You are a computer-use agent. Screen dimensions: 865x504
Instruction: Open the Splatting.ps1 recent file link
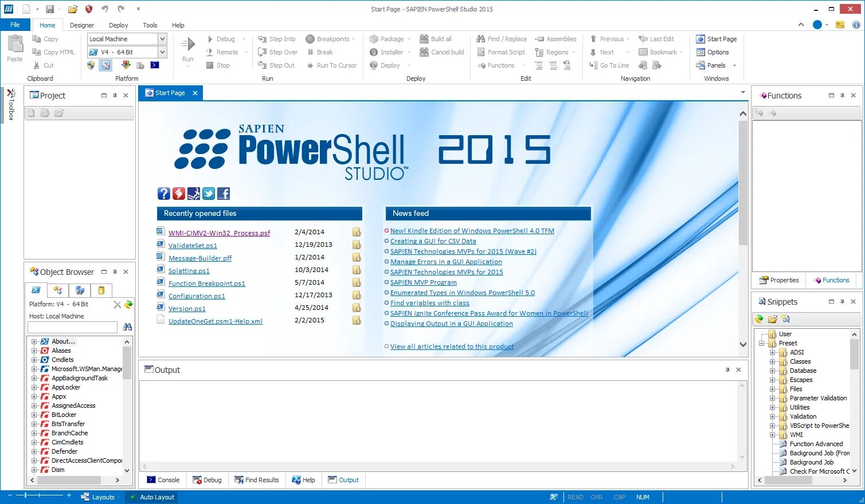pyautogui.click(x=189, y=271)
